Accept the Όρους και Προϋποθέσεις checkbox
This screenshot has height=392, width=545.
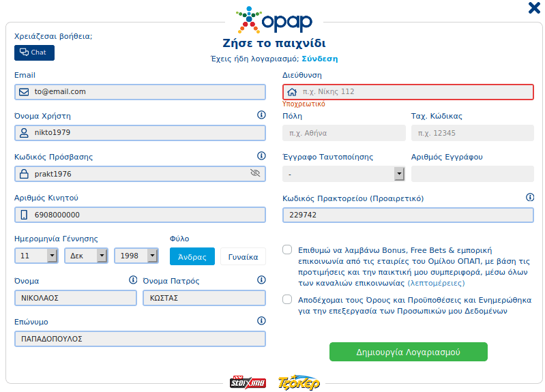[287, 299]
